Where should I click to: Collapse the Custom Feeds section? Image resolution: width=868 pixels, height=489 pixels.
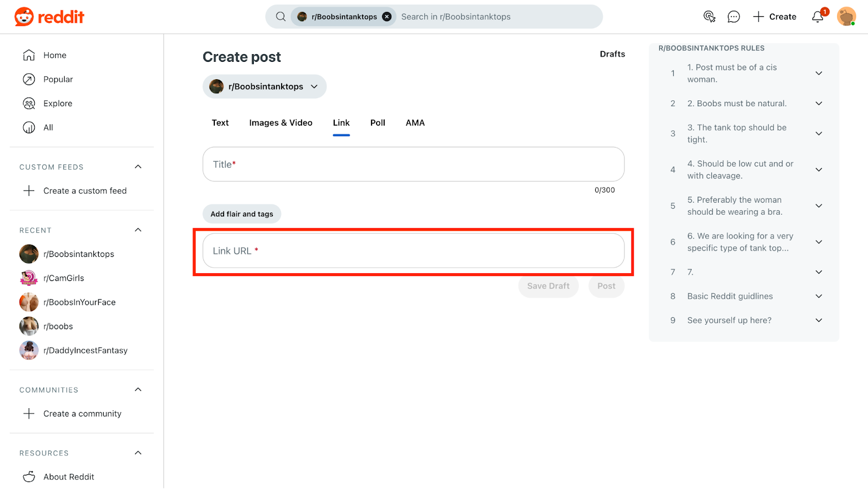[138, 167]
